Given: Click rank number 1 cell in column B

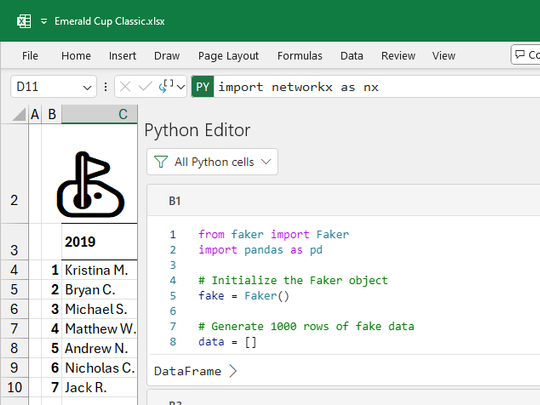Looking at the screenshot, I should click(52, 270).
